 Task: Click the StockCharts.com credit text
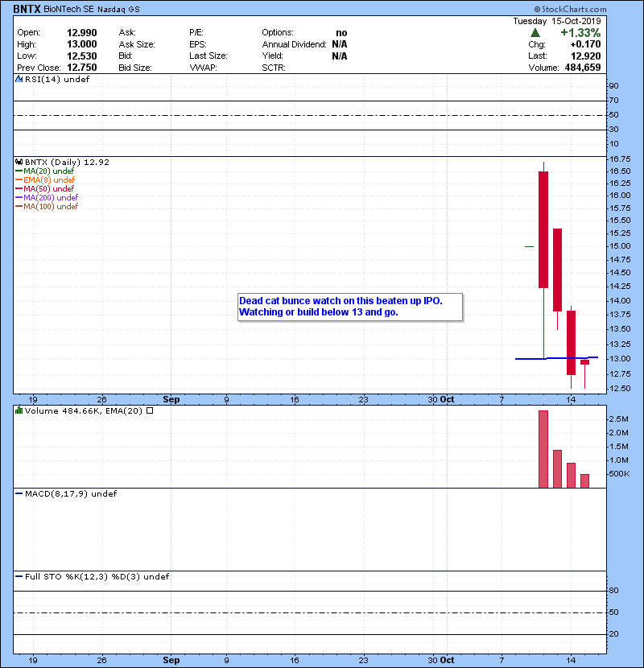(x=570, y=9)
